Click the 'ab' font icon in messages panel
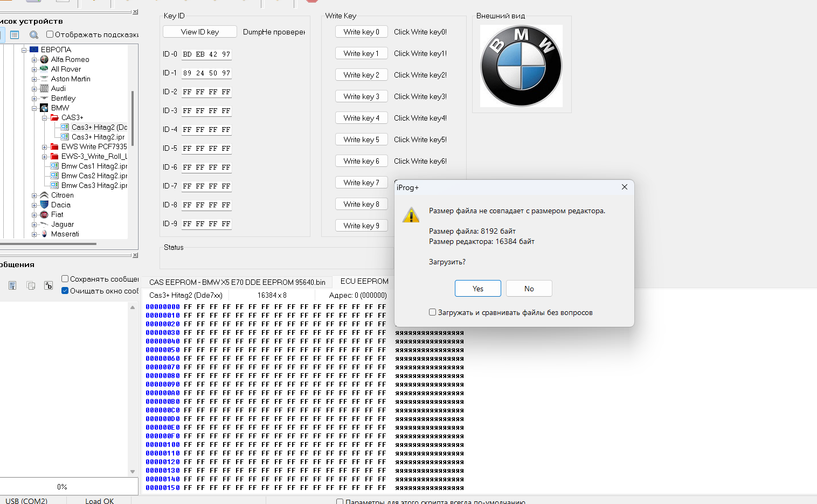Image resolution: width=817 pixels, height=504 pixels. pyautogui.click(x=49, y=285)
